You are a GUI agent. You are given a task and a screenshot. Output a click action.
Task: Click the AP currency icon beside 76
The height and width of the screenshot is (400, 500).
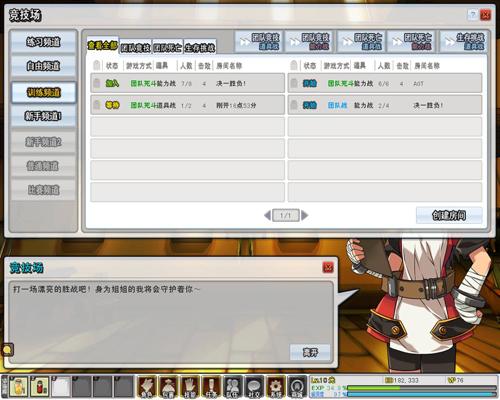pos(452,380)
